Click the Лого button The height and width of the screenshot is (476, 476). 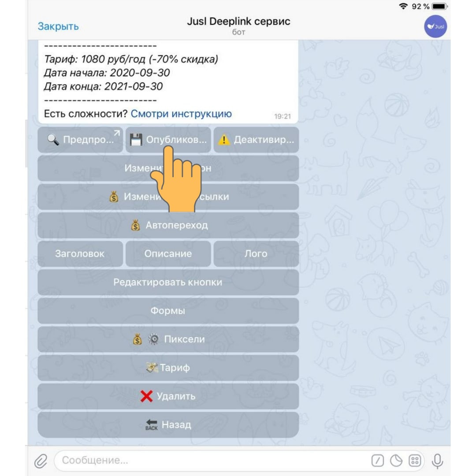[256, 254]
